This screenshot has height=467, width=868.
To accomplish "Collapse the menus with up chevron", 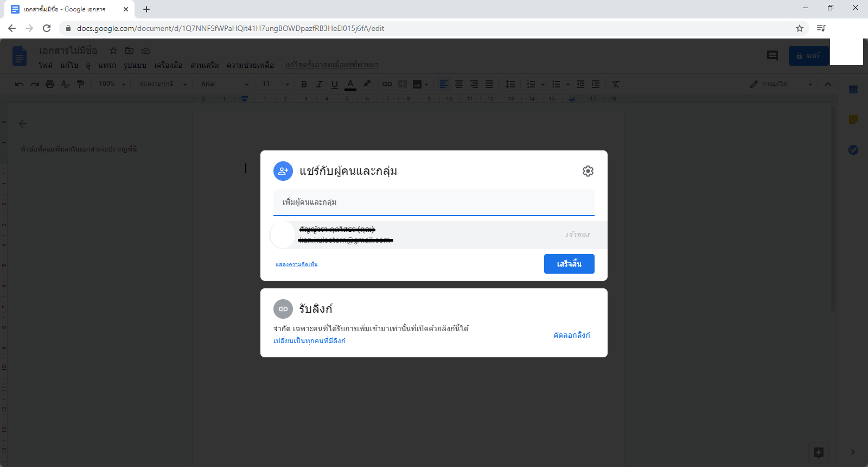I will click(828, 84).
